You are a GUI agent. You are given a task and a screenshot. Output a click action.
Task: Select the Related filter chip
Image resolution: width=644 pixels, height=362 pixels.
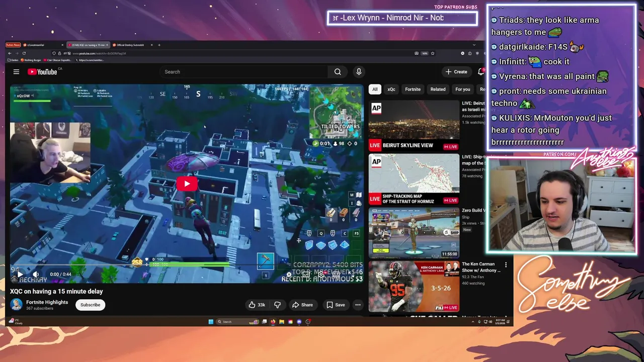pyautogui.click(x=438, y=89)
